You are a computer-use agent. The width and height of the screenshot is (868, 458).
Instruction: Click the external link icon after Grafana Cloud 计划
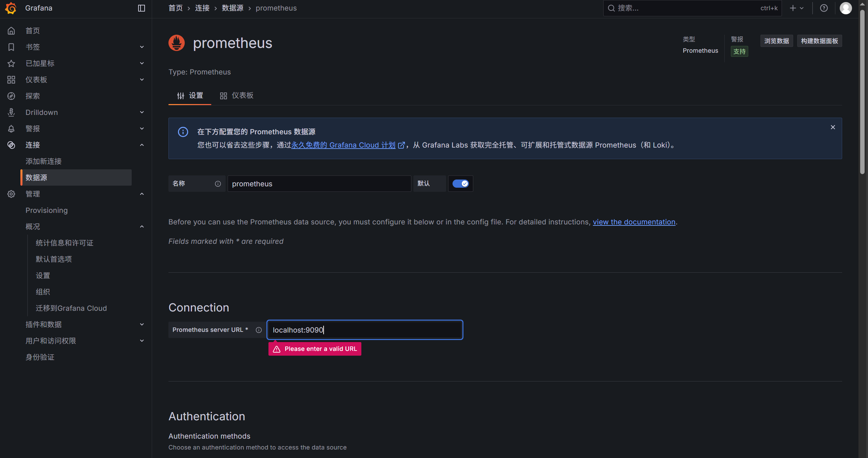click(x=402, y=145)
